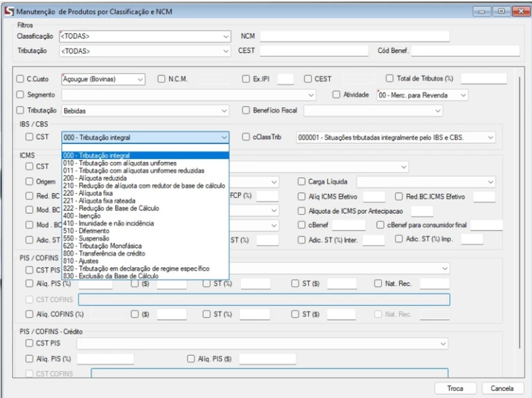The image size is (532, 398).
Task: Click the Troca button
Action: (x=455, y=388)
